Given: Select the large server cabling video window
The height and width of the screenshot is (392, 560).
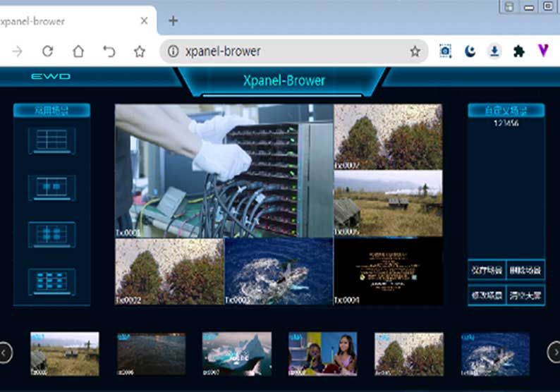Looking at the screenshot, I should click(x=224, y=171).
